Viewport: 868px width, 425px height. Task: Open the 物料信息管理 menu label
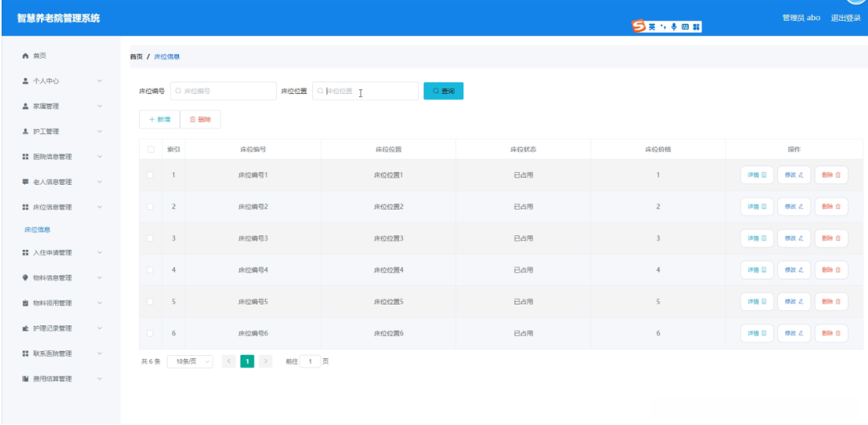52,278
